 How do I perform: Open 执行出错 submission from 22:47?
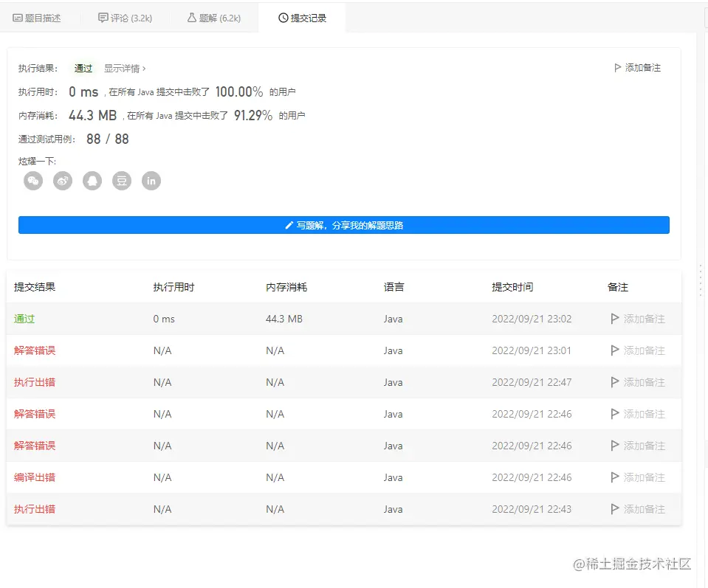pyautogui.click(x=34, y=382)
